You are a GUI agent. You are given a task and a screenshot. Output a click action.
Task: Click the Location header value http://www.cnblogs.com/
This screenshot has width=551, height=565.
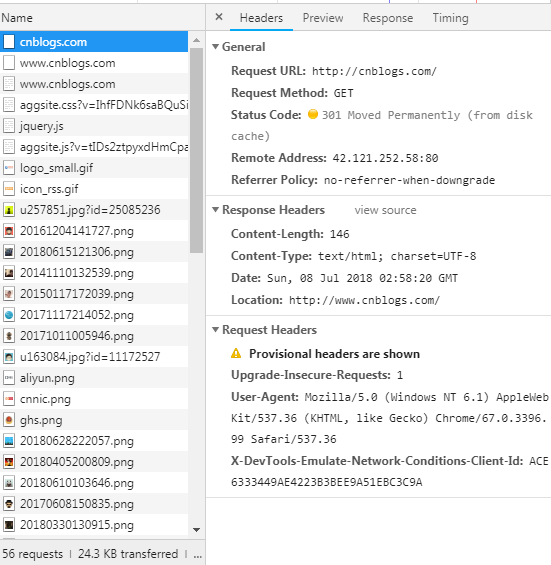click(364, 300)
